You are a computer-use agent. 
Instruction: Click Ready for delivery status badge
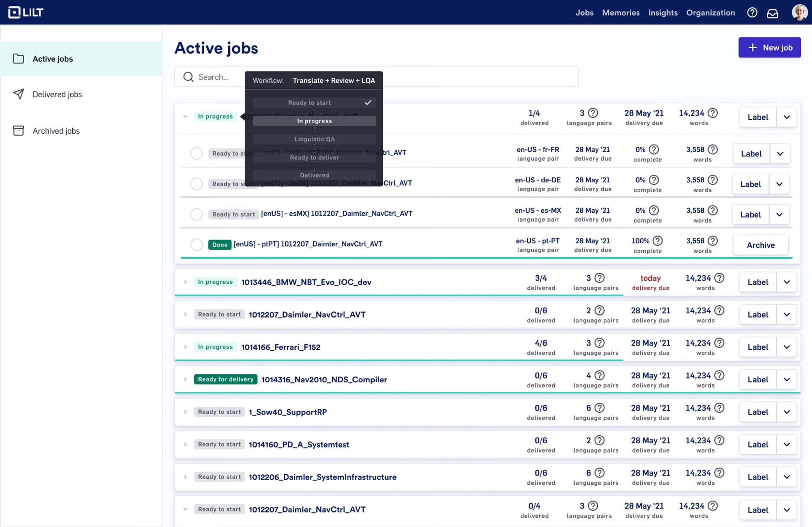click(x=225, y=379)
